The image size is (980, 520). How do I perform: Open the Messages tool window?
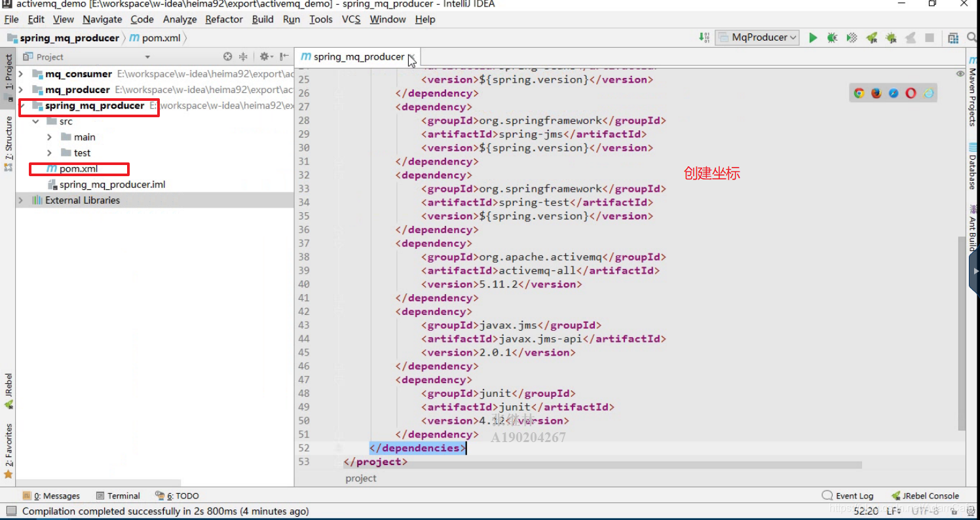tap(51, 496)
